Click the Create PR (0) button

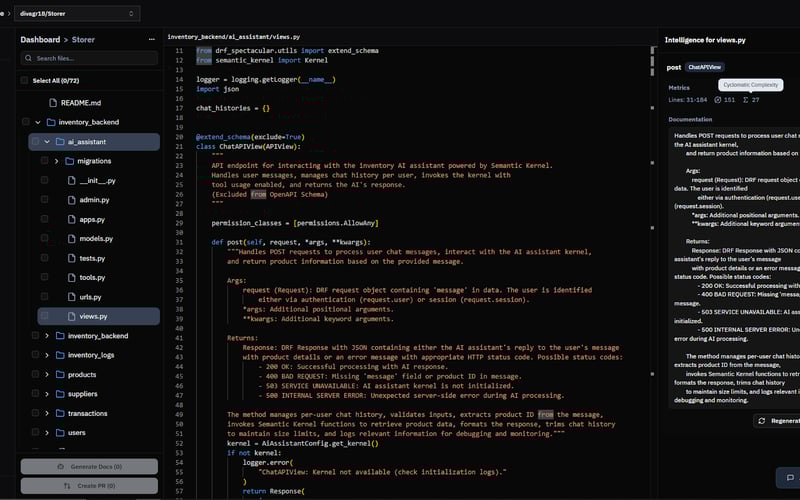click(x=89, y=486)
